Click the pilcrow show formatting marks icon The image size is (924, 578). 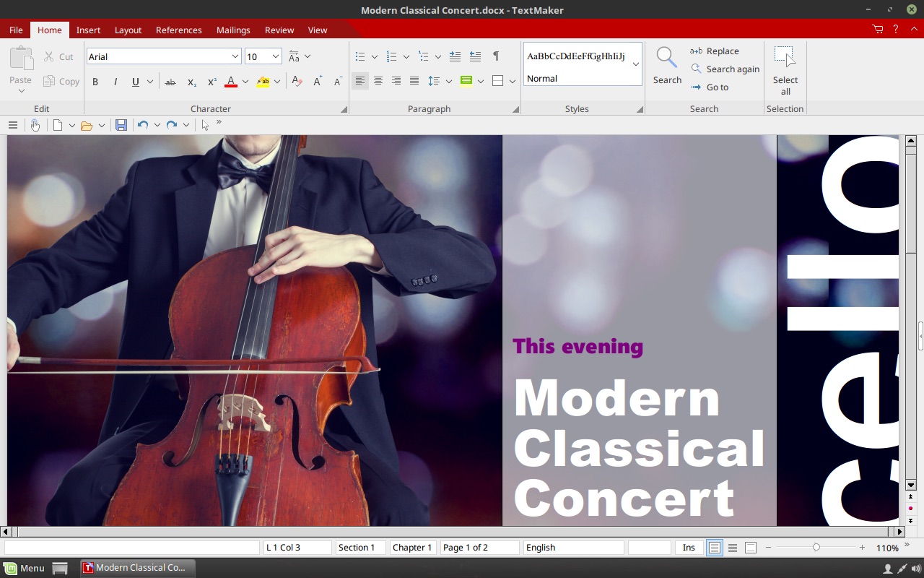[496, 56]
